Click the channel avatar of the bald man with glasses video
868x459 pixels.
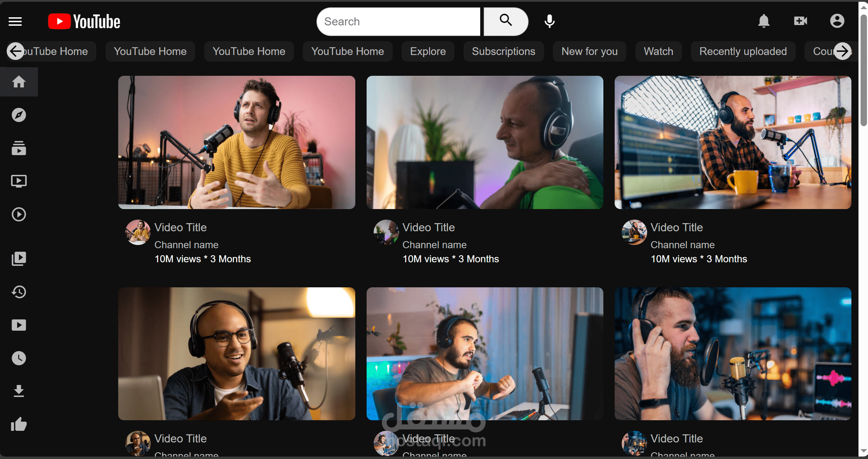click(138, 443)
